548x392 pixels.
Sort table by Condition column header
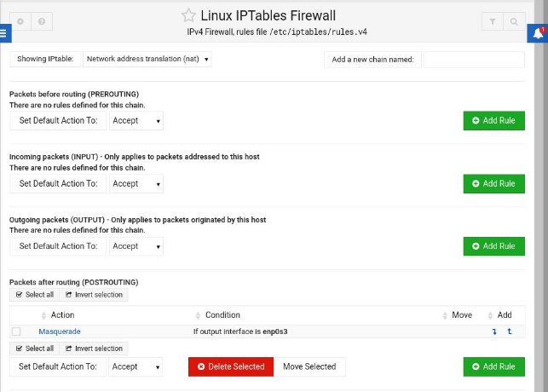coord(222,315)
